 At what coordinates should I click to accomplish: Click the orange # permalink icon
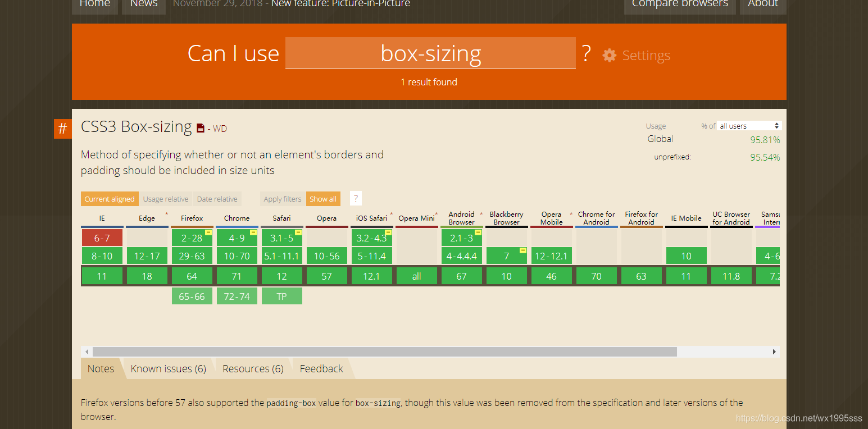[x=62, y=129]
